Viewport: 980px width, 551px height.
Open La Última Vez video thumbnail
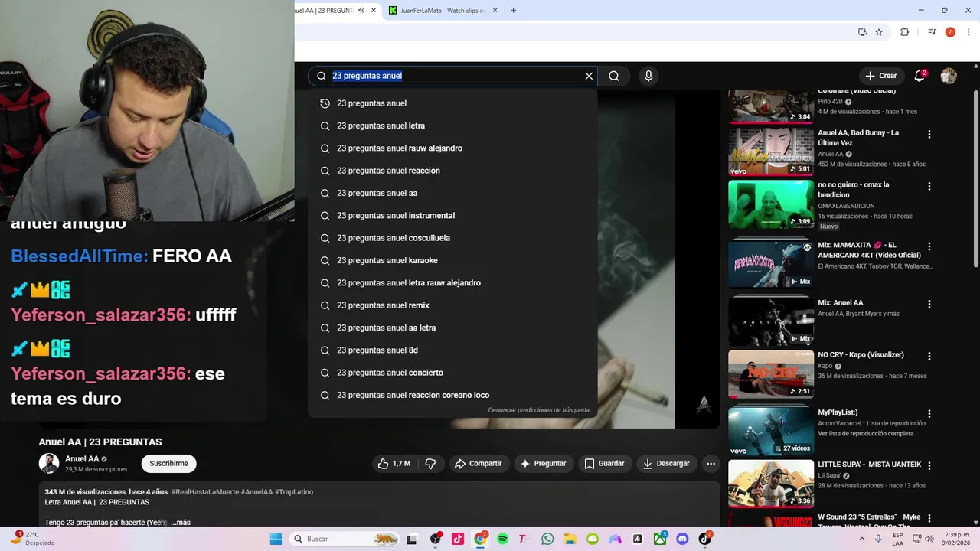(x=771, y=152)
